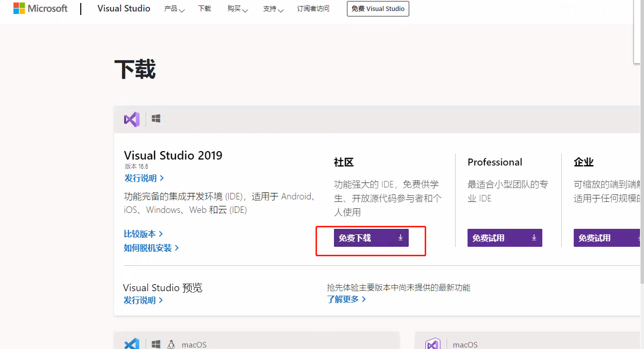Click the macOS label beside the Linux penguin

(x=194, y=345)
